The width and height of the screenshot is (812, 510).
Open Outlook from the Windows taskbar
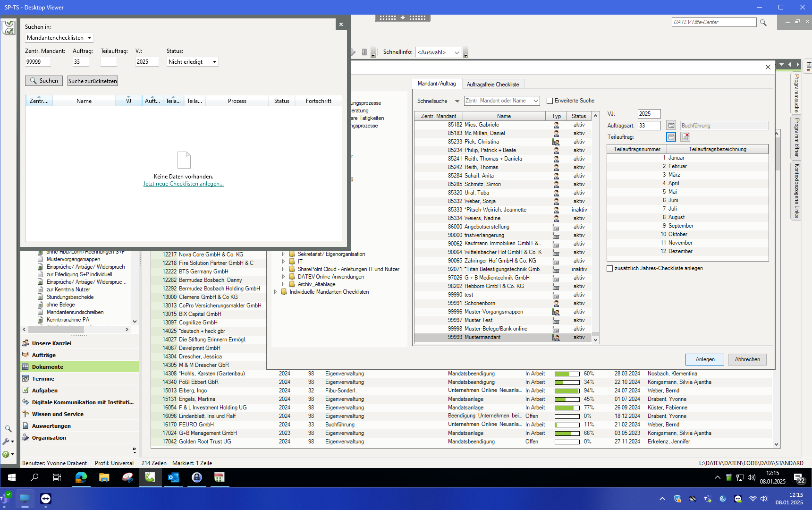(173, 477)
